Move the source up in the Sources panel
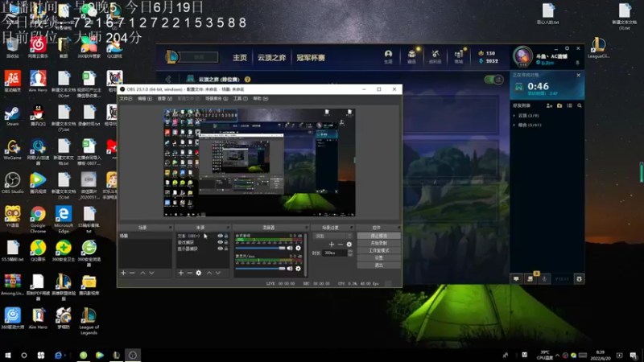The width and height of the screenshot is (644, 362). [209, 273]
